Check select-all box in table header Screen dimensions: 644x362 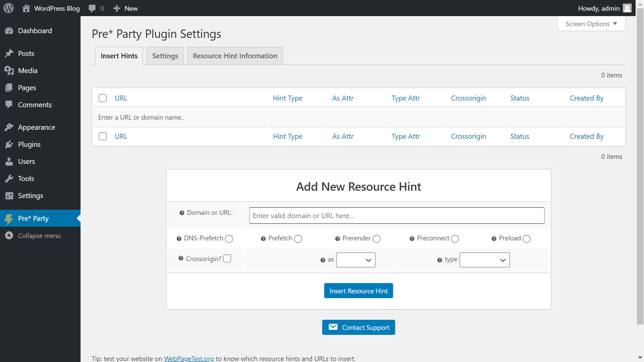pos(103,98)
